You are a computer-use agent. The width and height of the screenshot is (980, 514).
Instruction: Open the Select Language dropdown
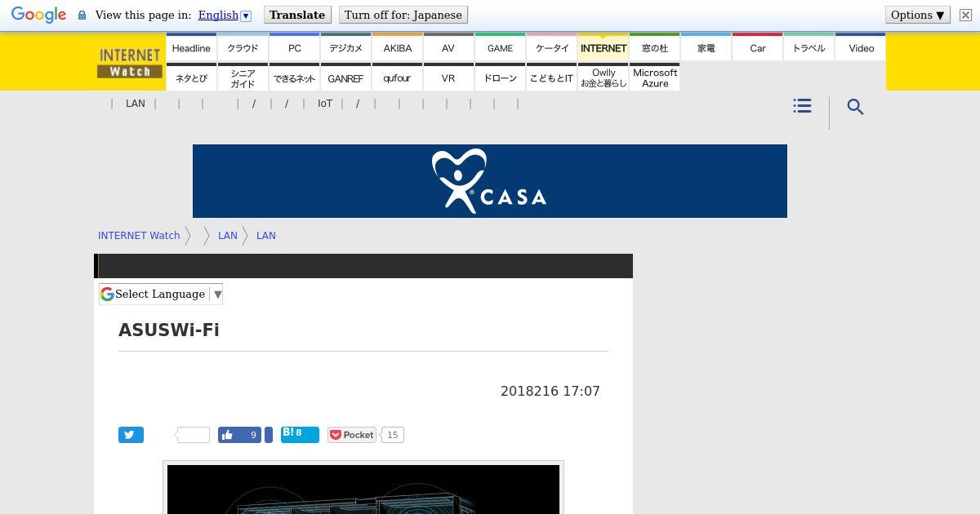click(x=161, y=294)
